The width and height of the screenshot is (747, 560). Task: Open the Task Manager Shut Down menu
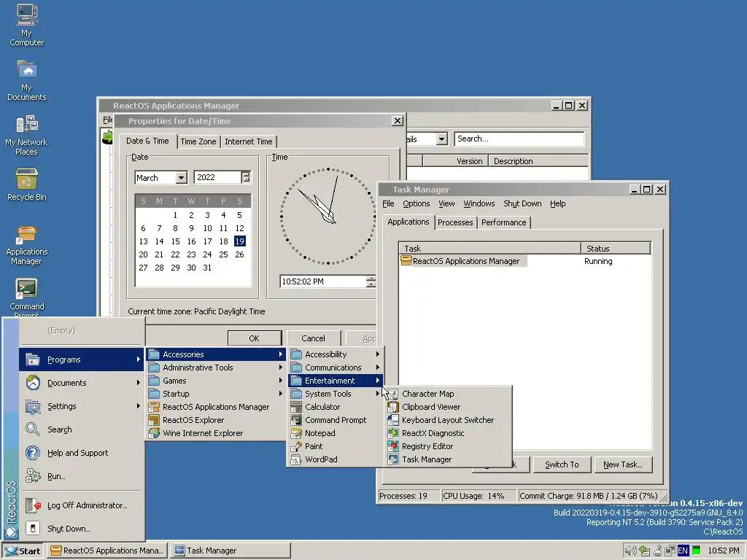point(522,204)
